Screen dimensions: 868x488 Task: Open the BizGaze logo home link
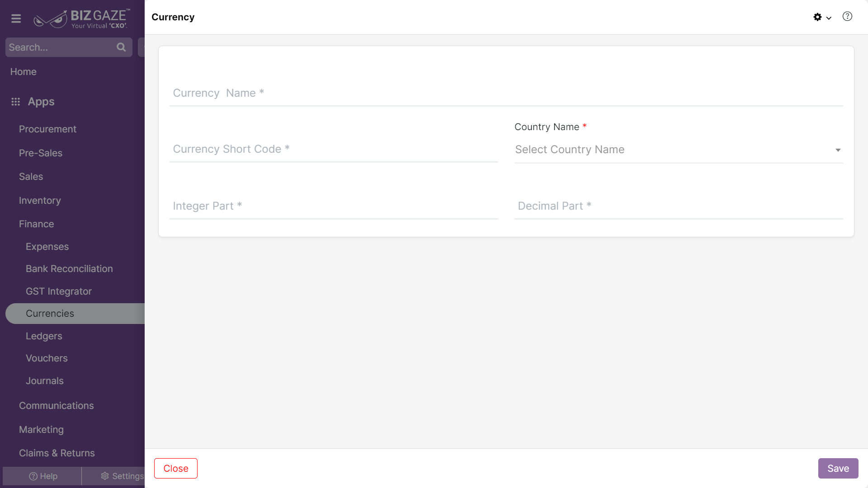[82, 19]
